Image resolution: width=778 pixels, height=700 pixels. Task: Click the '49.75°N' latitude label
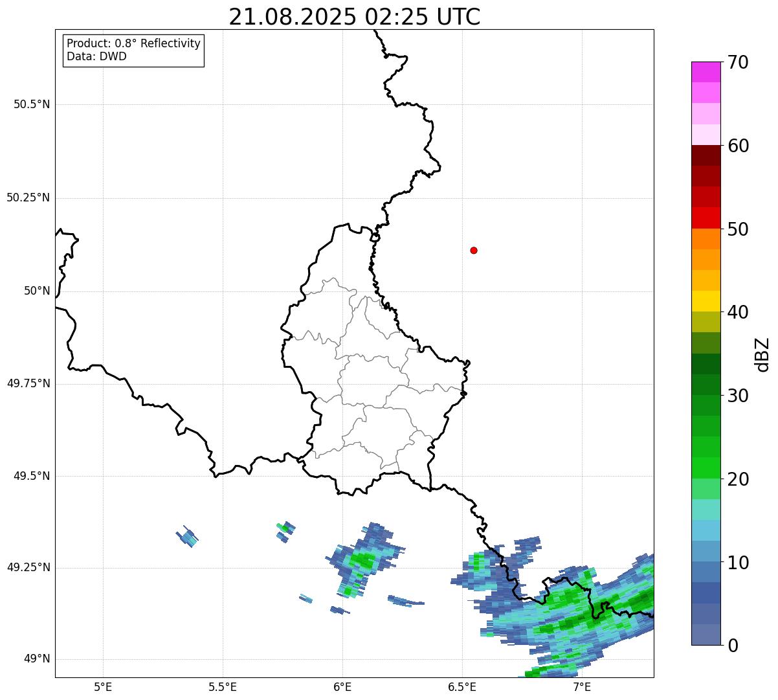coord(28,383)
